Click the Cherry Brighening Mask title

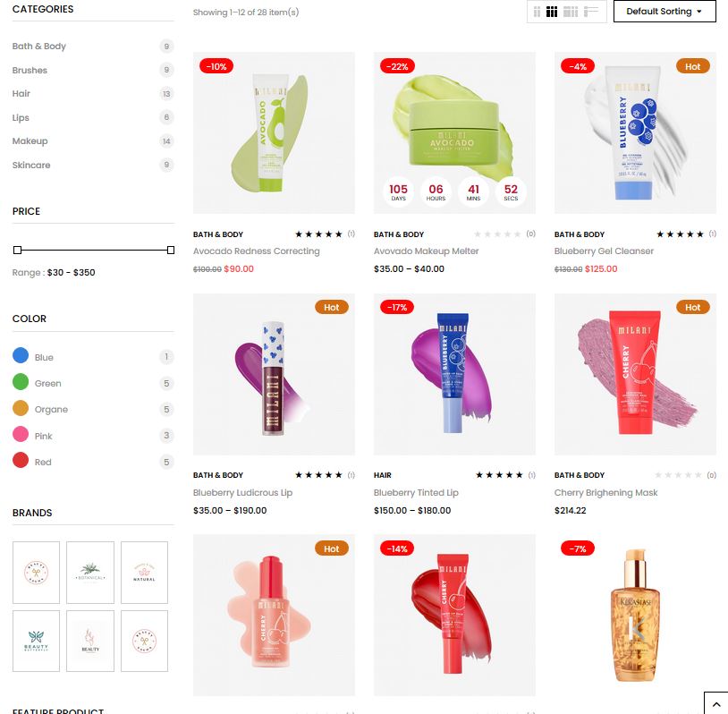click(605, 492)
